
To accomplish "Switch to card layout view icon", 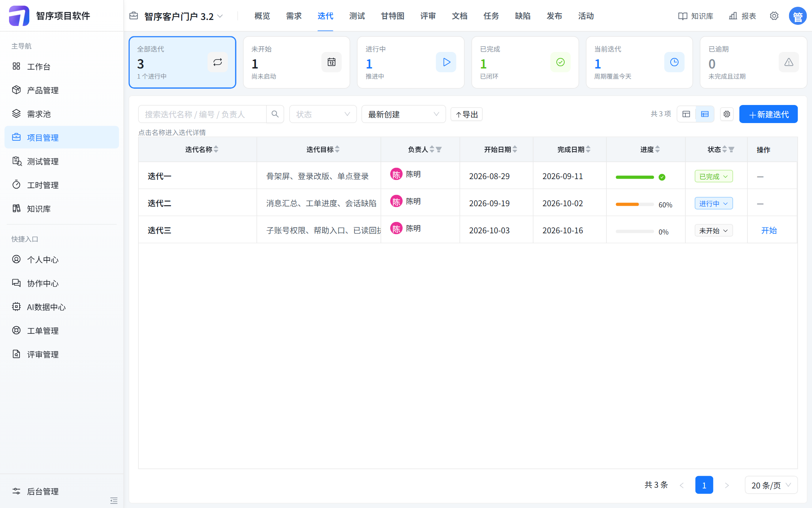I will (686, 114).
